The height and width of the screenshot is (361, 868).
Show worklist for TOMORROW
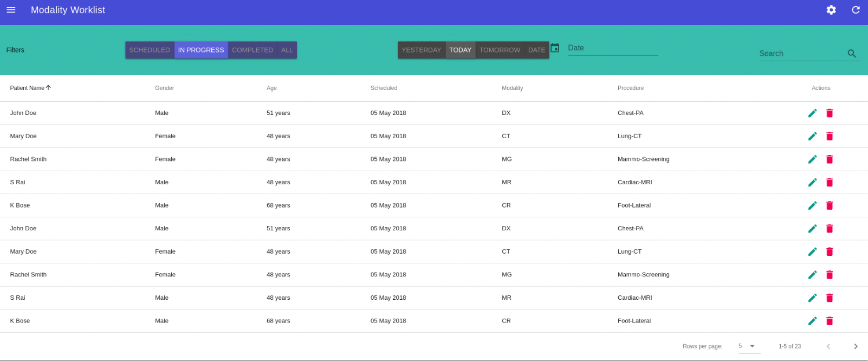tap(500, 50)
